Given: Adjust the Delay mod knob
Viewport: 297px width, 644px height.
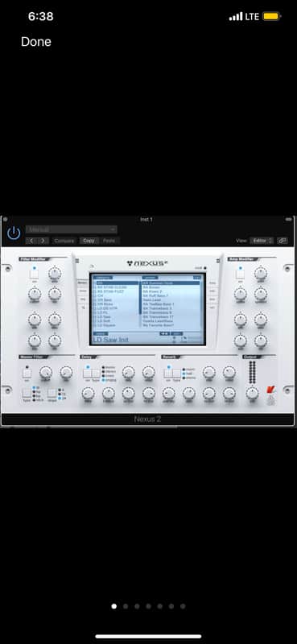Looking at the screenshot, I should coord(149,373).
